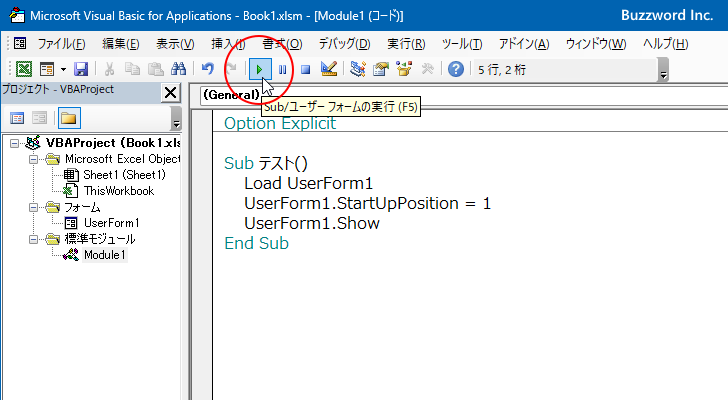
Task: Open Visual Basic Help question icon
Action: point(456,70)
